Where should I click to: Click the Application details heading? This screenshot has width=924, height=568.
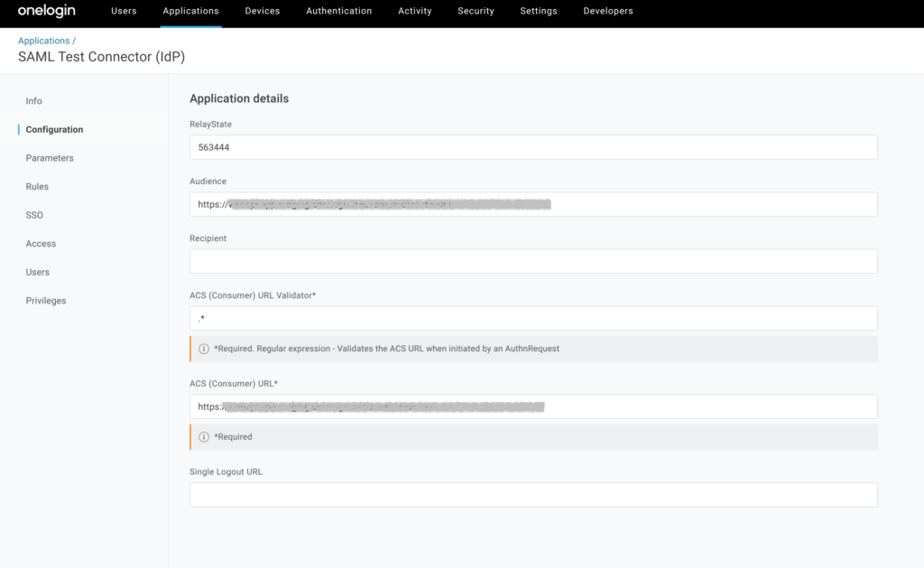[239, 98]
